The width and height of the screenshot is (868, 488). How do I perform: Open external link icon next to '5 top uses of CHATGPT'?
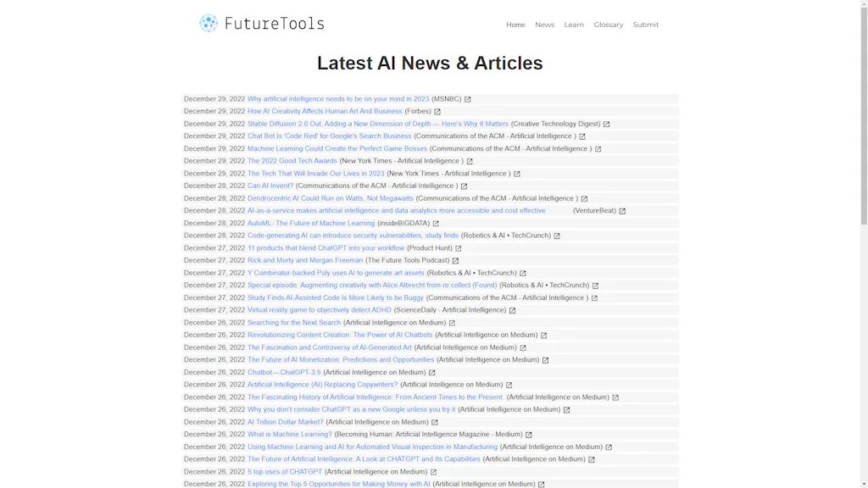pos(433,471)
